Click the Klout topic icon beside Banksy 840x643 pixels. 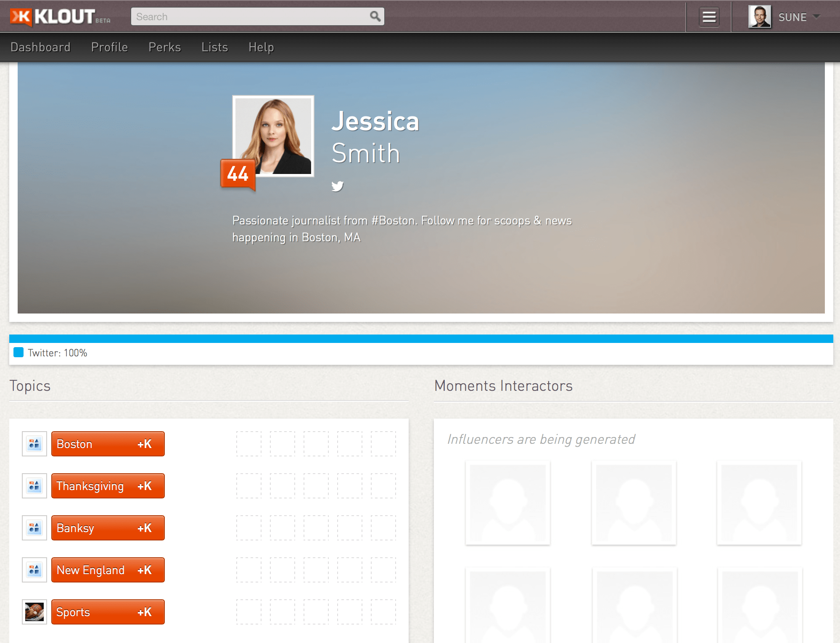[x=34, y=528]
